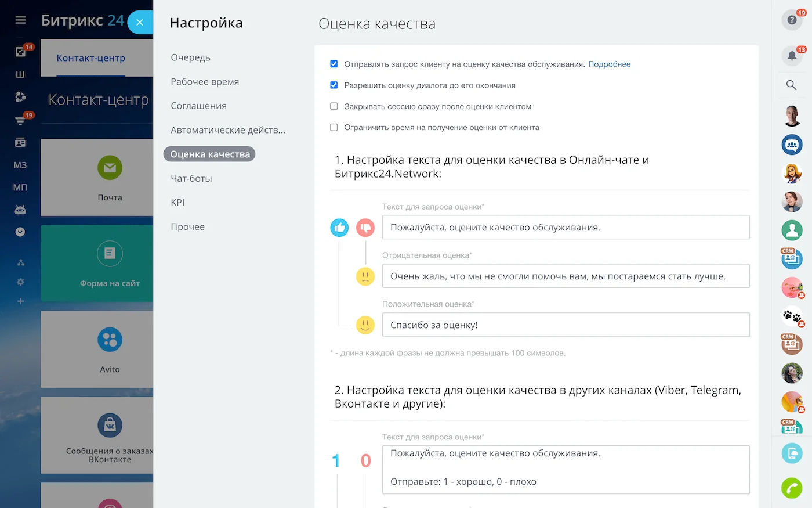Open the hamburger menu at top left
The width and height of the screenshot is (812, 508).
coord(20,19)
